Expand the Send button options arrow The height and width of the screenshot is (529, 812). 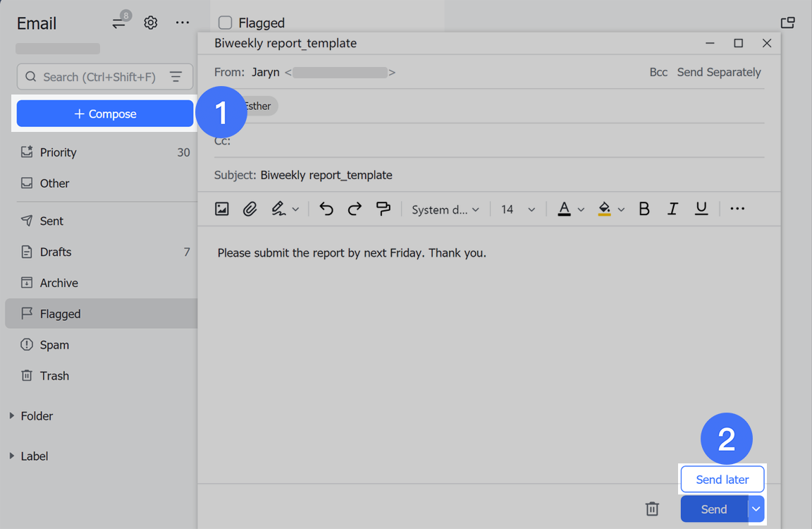tap(756, 509)
